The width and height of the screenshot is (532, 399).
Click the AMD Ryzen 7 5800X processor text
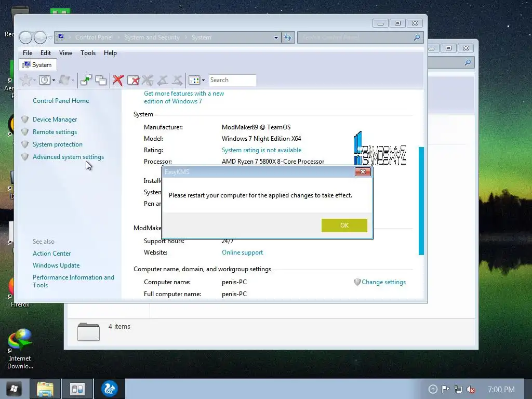tap(273, 162)
